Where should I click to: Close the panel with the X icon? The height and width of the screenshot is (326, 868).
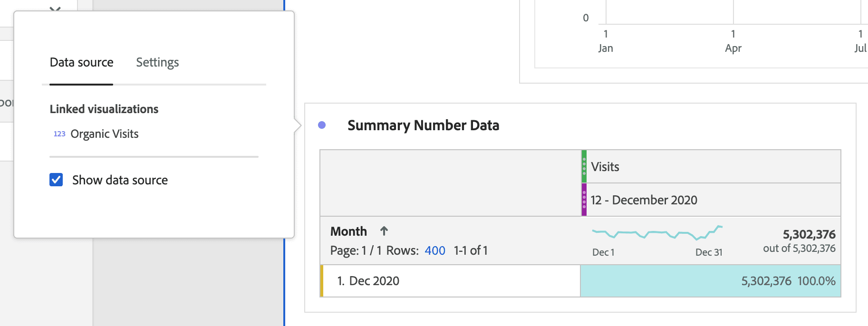[55, 9]
